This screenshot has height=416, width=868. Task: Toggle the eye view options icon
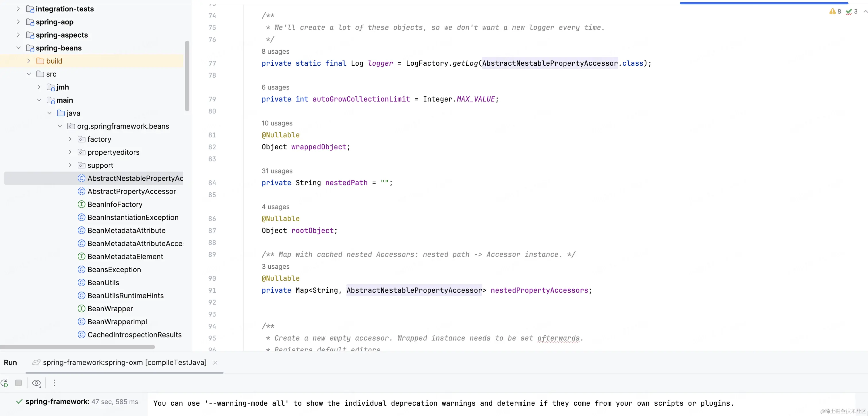coord(36,383)
